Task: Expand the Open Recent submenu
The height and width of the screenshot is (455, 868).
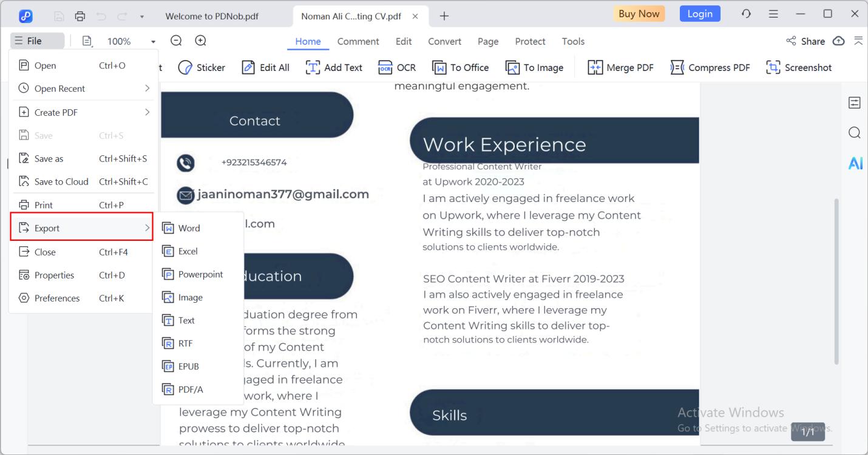Action: [x=83, y=89]
